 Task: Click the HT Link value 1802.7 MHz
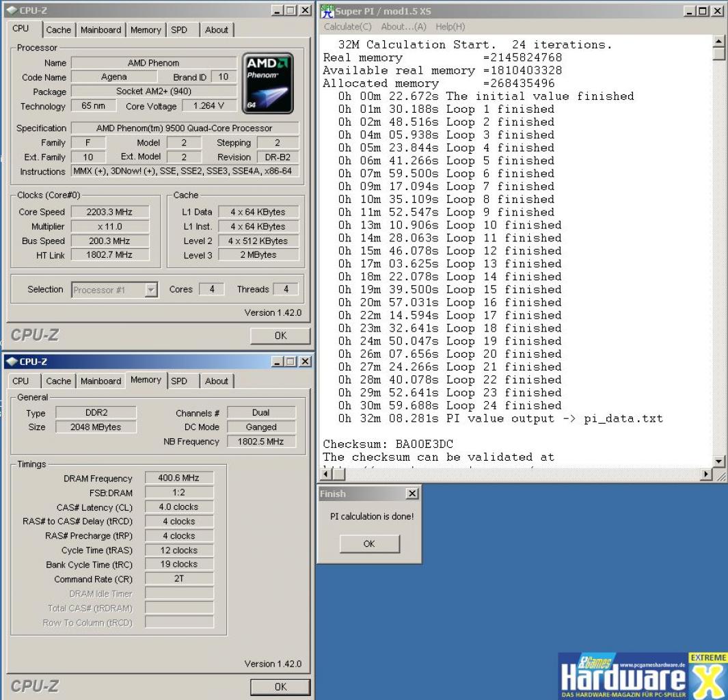[109, 255]
